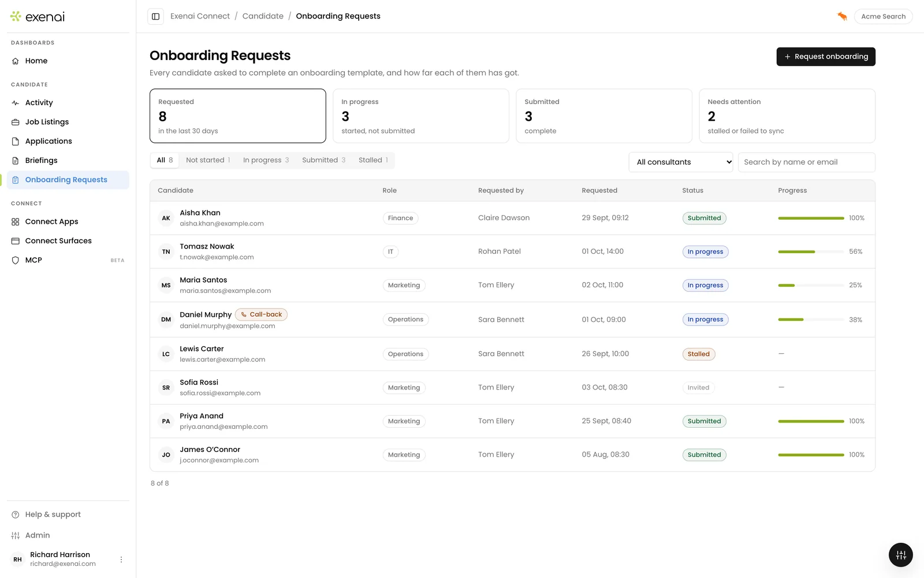Click the Exenai logo
The height and width of the screenshot is (578, 924).
point(38,17)
